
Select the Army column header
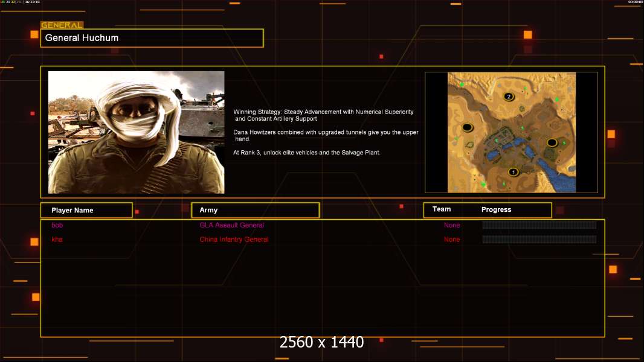[255, 210]
